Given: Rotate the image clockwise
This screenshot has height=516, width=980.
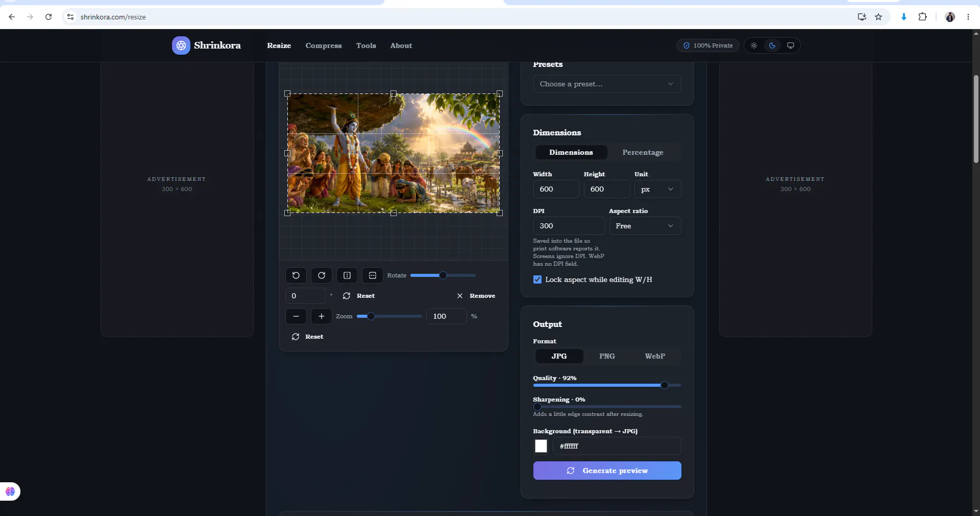Looking at the screenshot, I should click(322, 275).
